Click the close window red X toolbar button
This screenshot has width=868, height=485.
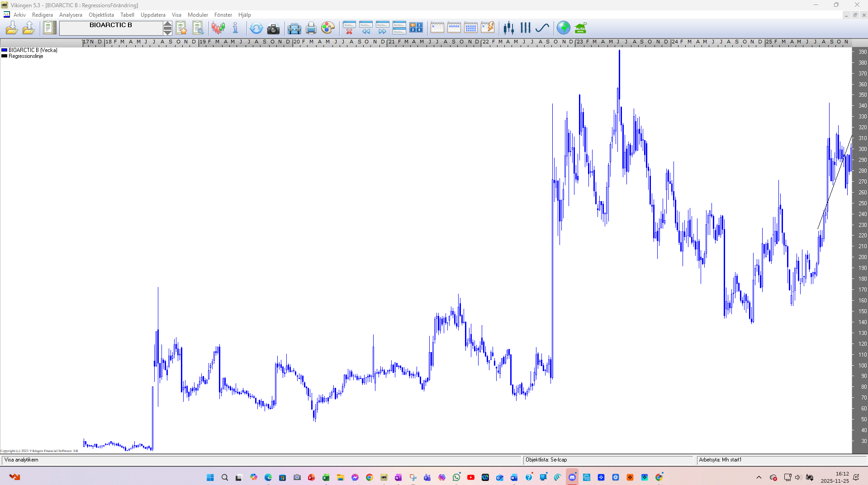(x=349, y=28)
